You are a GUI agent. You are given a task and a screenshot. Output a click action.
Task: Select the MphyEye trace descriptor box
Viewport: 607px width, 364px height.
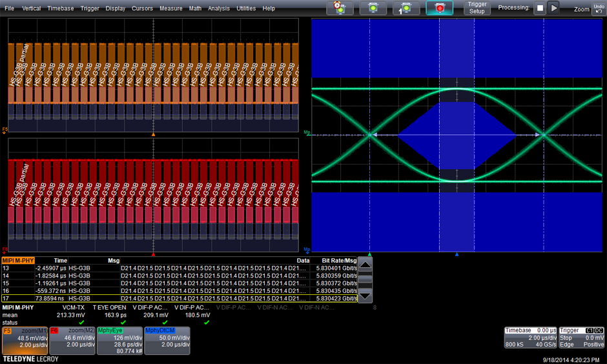[x=119, y=340]
